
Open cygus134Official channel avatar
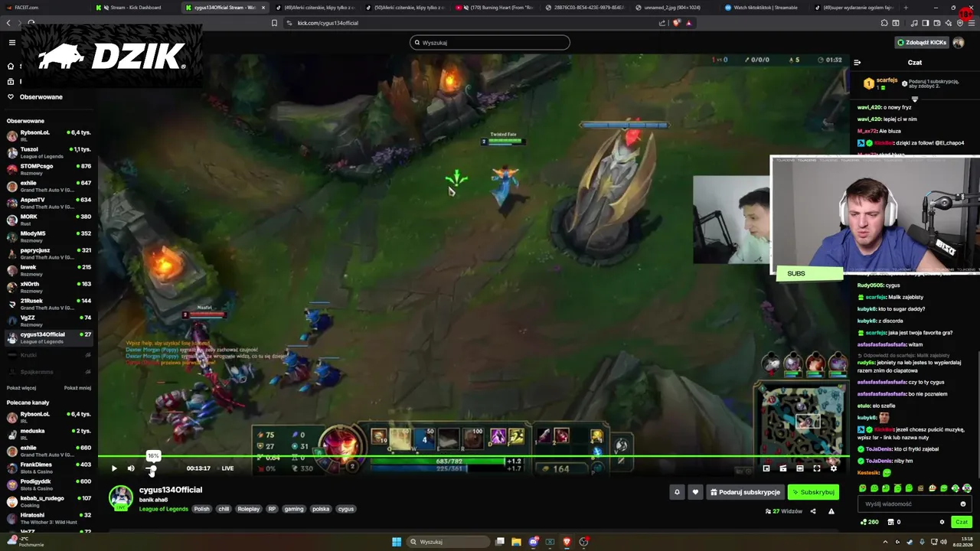pos(120,497)
